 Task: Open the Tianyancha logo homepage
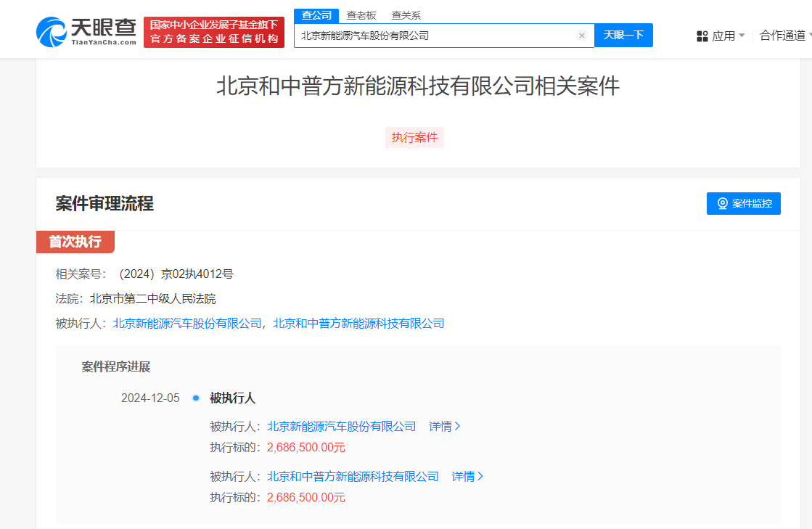pos(86,32)
